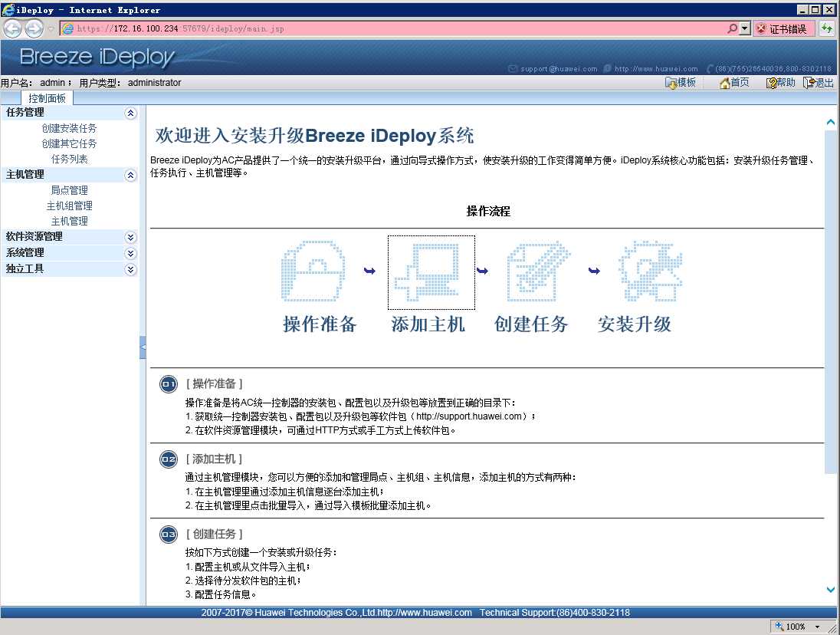Click the IE page icon in address bar
The image size is (840, 635).
click(x=68, y=28)
